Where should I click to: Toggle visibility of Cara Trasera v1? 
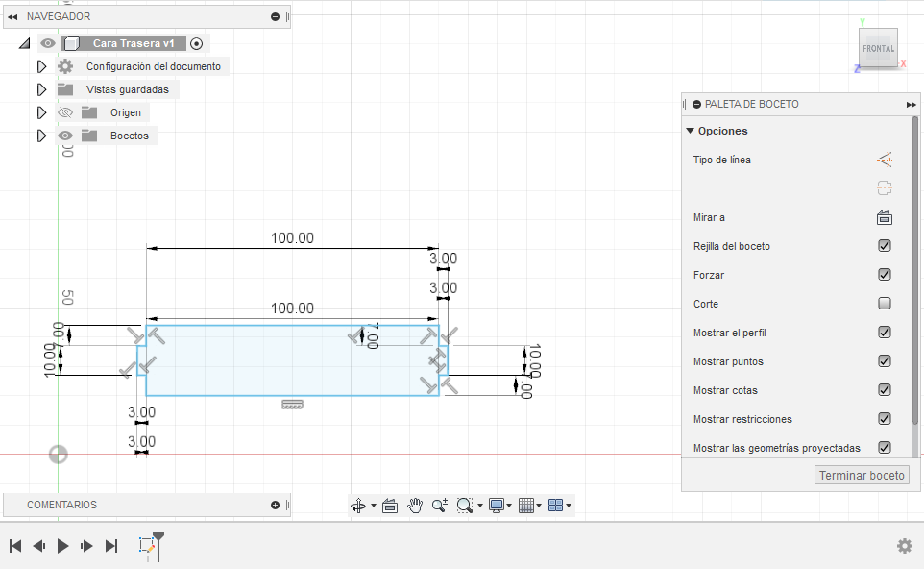tap(48, 43)
